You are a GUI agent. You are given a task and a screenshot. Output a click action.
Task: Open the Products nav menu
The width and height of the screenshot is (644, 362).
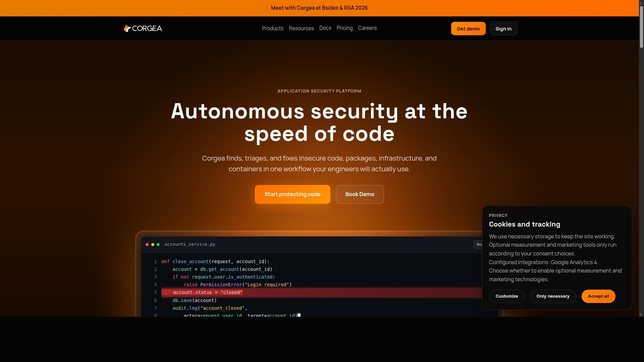coord(272,28)
